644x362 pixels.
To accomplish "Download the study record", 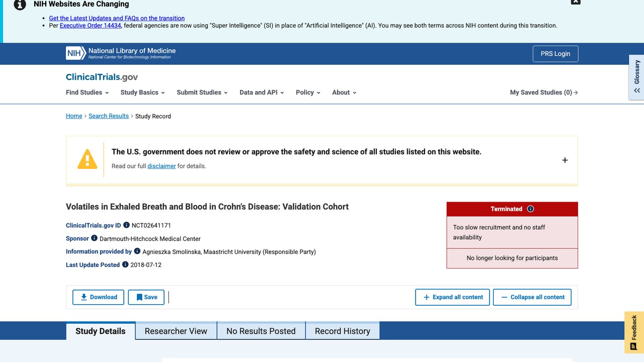I will (x=99, y=297).
